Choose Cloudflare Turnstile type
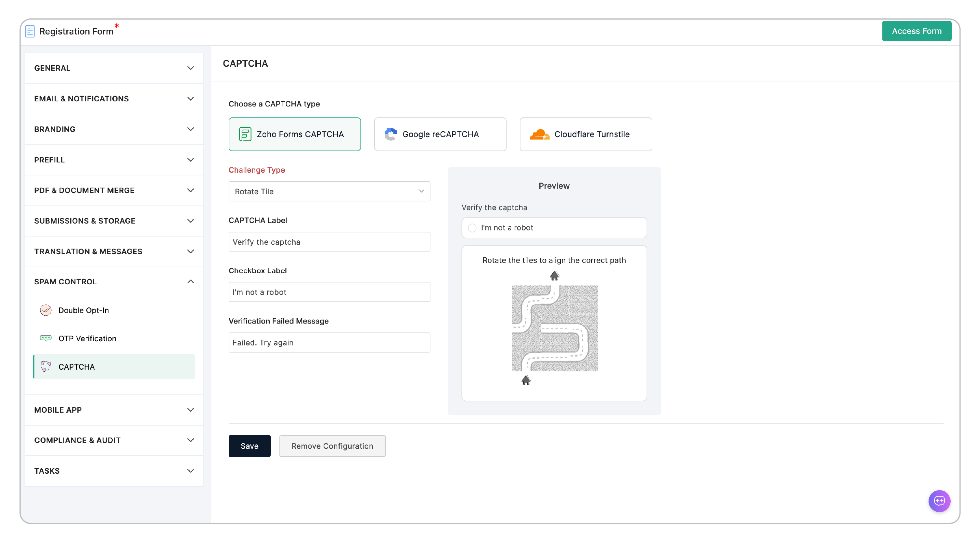This screenshot has width=980, height=542. 586,134
